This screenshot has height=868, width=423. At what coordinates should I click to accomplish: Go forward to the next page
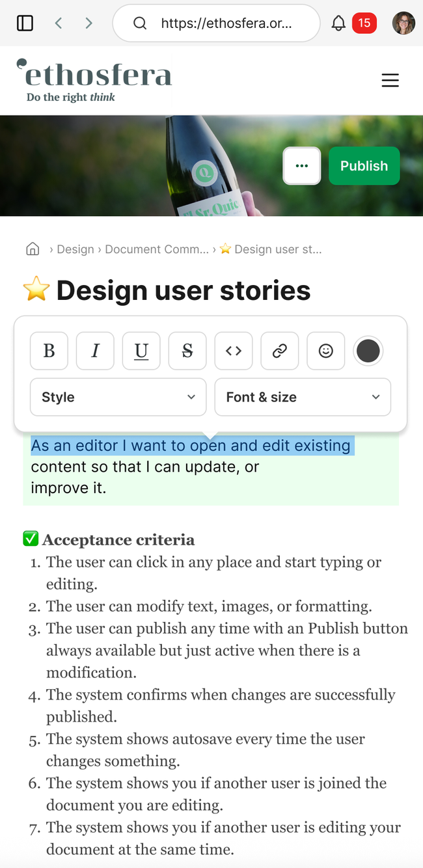tap(89, 23)
